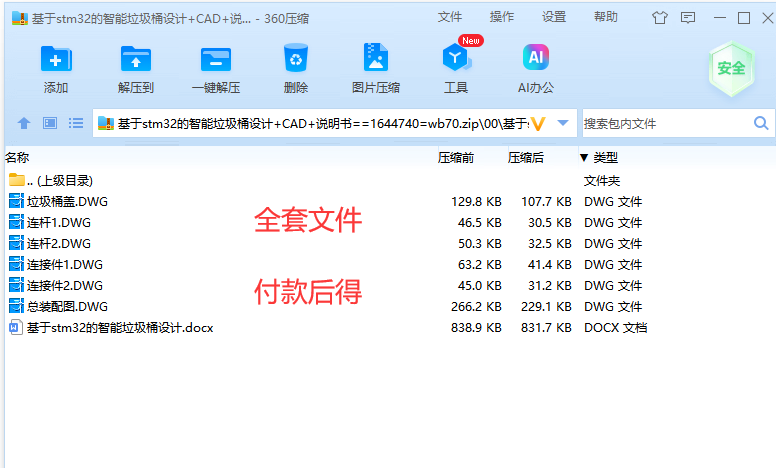This screenshot has width=776, height=468.
Task: Open the 图片压缩 image compression tool
Action: (x=376, y=57)
